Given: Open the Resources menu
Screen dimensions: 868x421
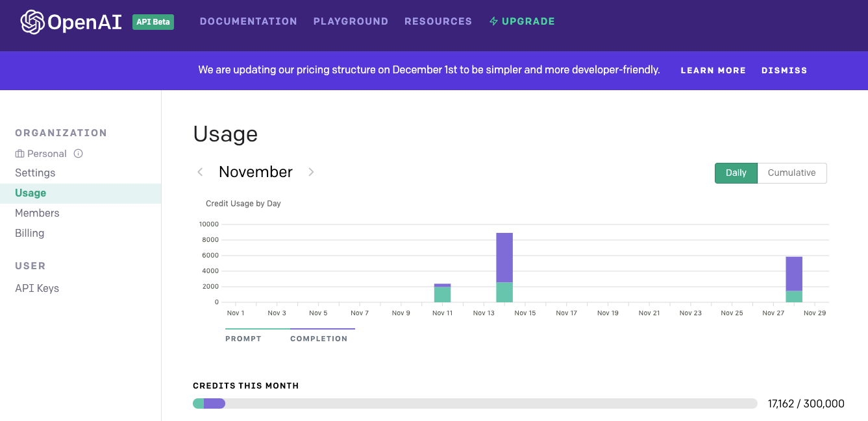Looking at the screenshot, I should tap(438, 21).
